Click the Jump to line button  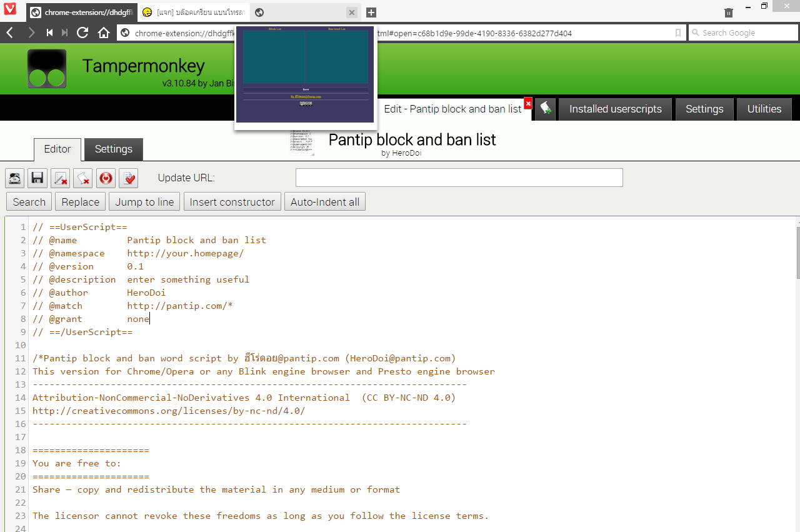(144, 202)
